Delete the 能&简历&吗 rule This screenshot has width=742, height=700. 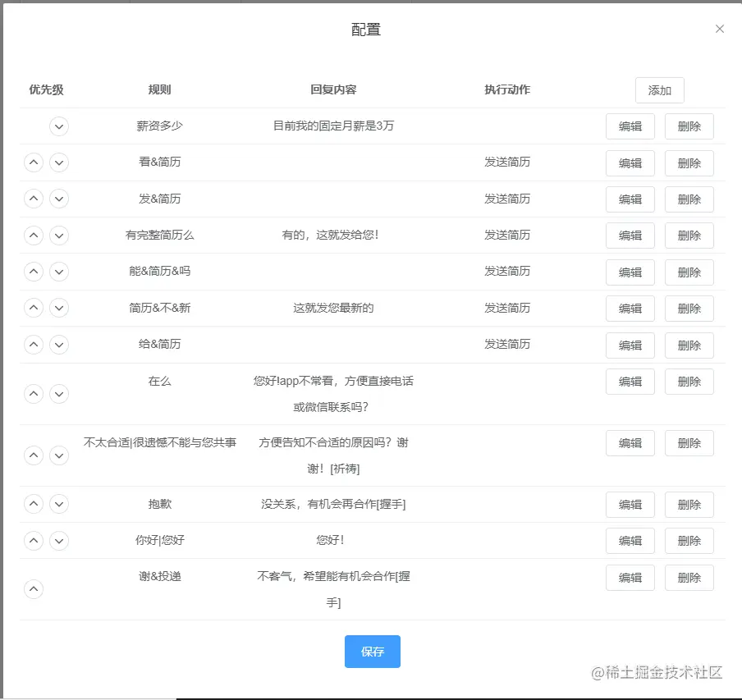689,272
